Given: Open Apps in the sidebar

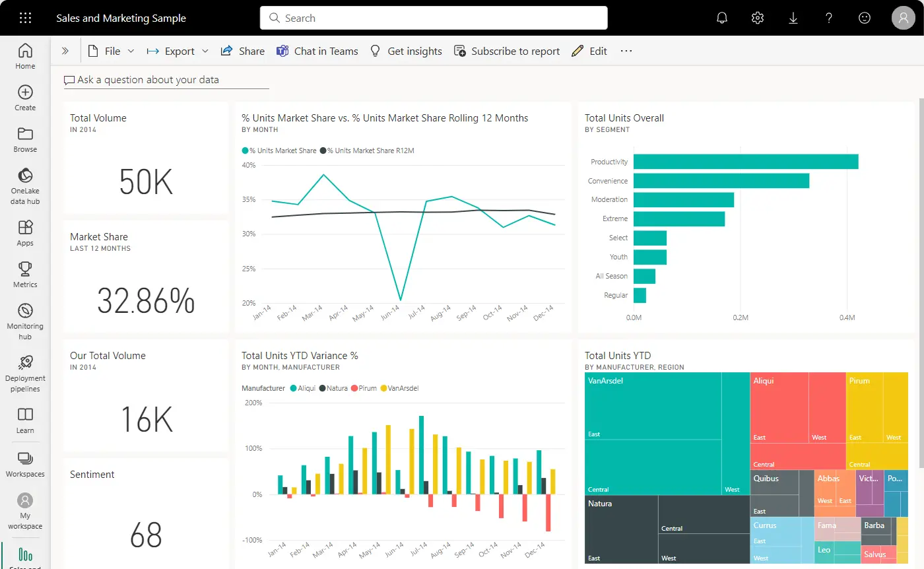Looking at the screenshot, I should pos(25,233).
